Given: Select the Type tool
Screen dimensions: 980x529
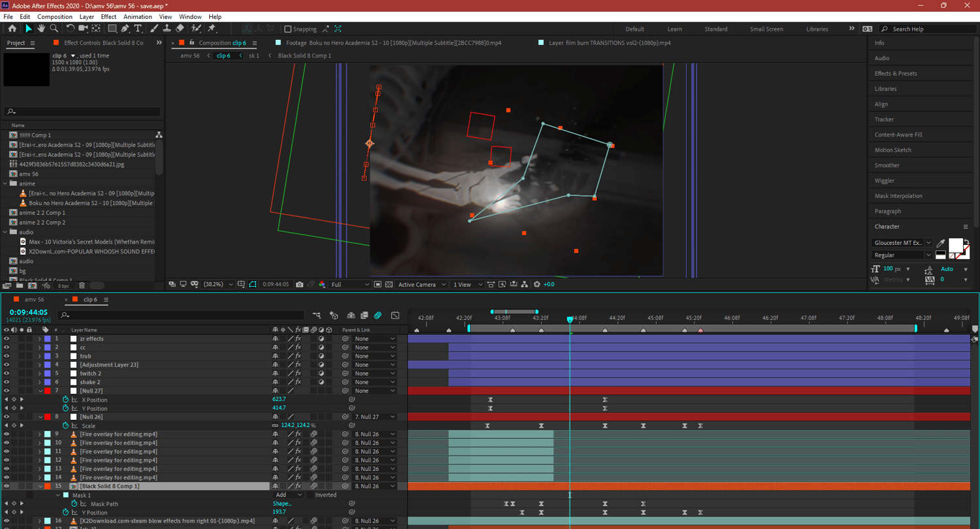Looking at the screenshot, I should click(x=138, y=29).
